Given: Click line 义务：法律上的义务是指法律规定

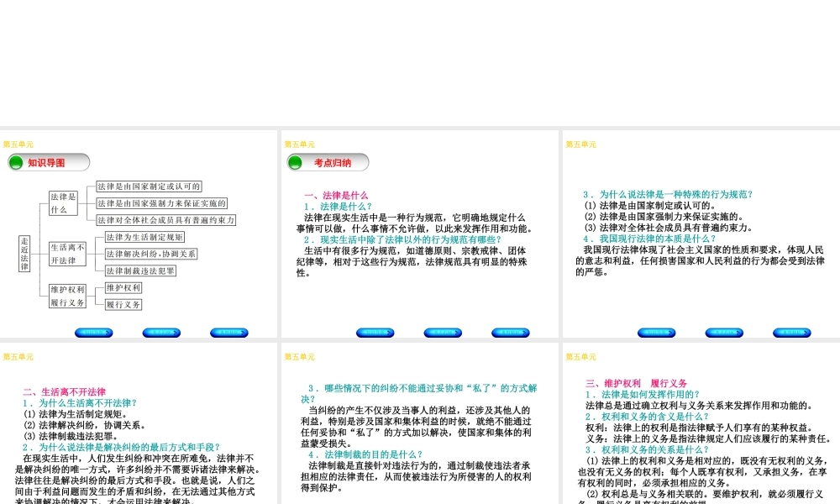Looking at the screenshot, I should click(x=709, y=438).
